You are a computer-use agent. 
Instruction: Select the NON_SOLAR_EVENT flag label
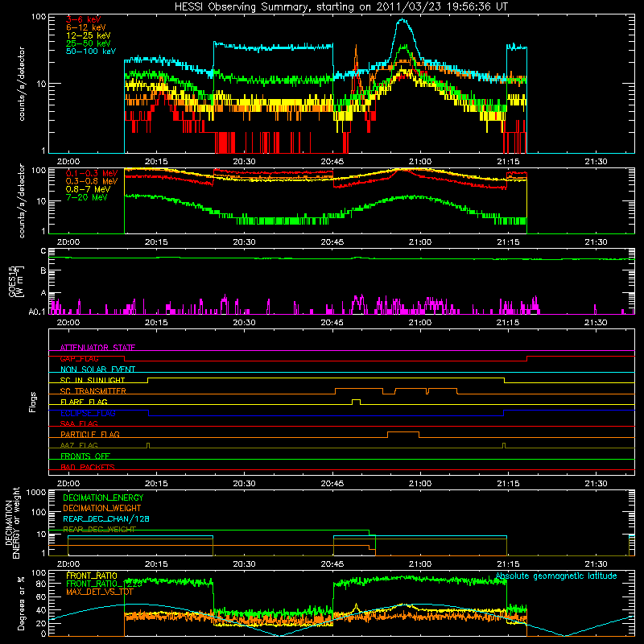pos(97,369)
